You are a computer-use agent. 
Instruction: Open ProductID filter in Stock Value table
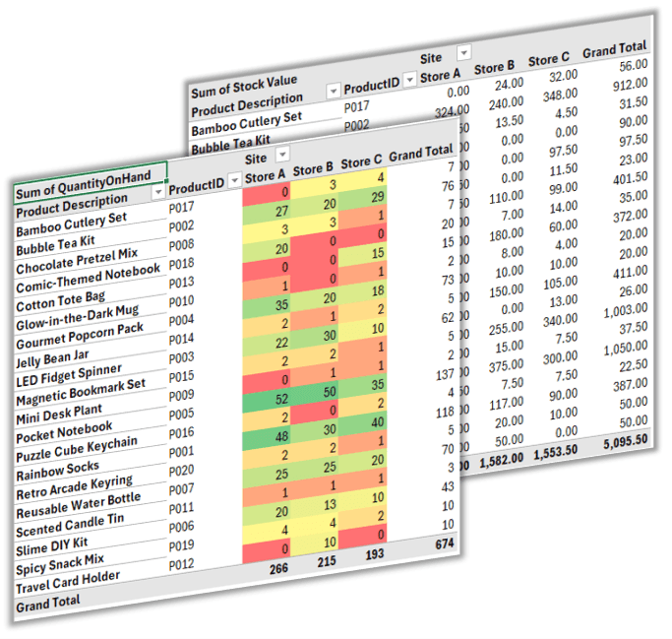[x=408, y=85]
